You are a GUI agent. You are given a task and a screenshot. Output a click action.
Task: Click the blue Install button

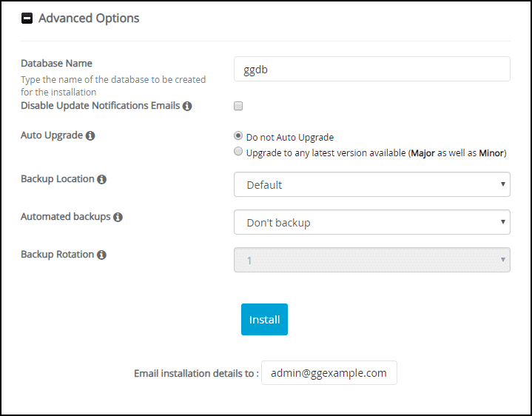tap(264, 319)
